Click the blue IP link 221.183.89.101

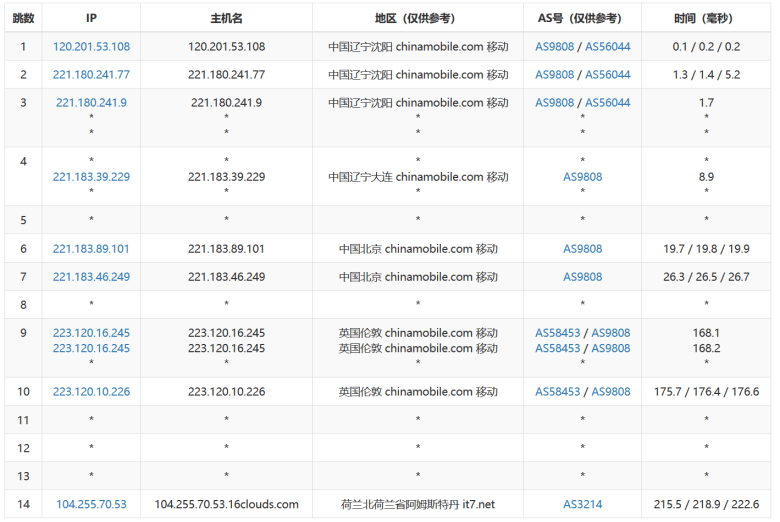(91, 248)
